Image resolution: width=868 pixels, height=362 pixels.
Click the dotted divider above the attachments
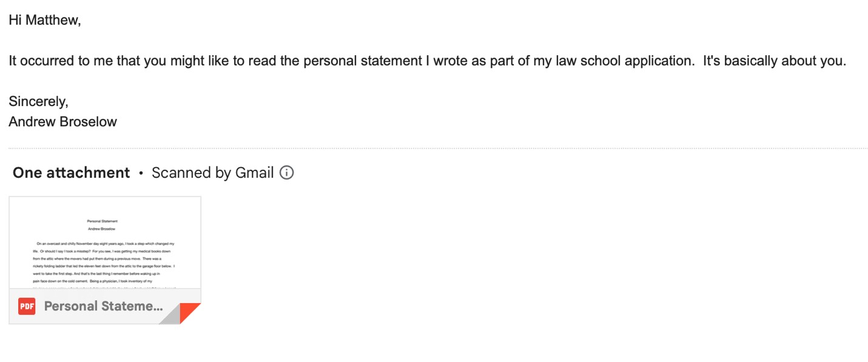(x=437, y=148)
